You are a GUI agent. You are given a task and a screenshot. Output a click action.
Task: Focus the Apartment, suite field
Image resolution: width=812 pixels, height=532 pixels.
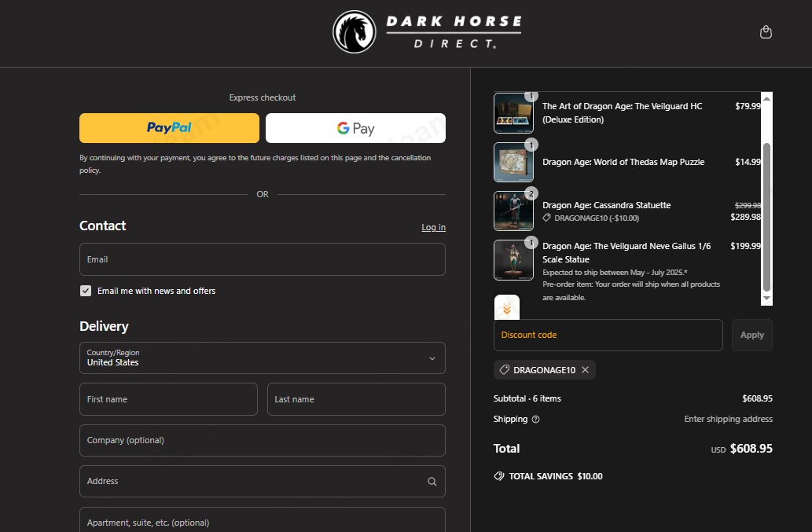pyautogui.click(x=262, y=520)
